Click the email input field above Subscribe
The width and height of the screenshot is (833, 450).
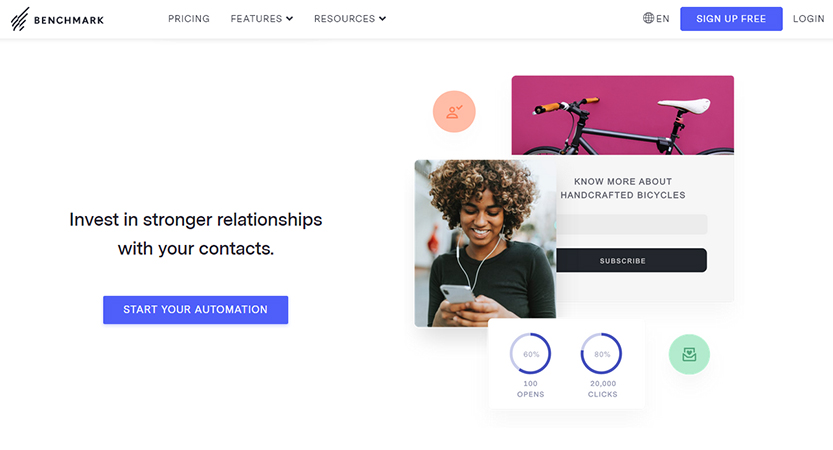[x=631, y=224]
